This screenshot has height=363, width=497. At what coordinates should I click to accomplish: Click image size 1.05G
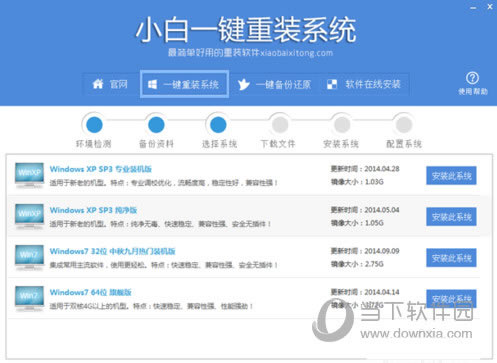[x=374, y=223]
